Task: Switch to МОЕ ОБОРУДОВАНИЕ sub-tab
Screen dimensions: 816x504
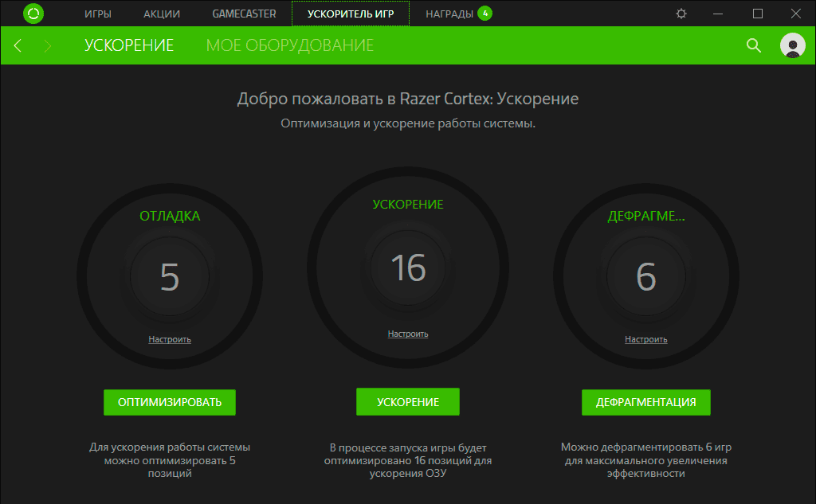Action: click(x=290, y=45)
